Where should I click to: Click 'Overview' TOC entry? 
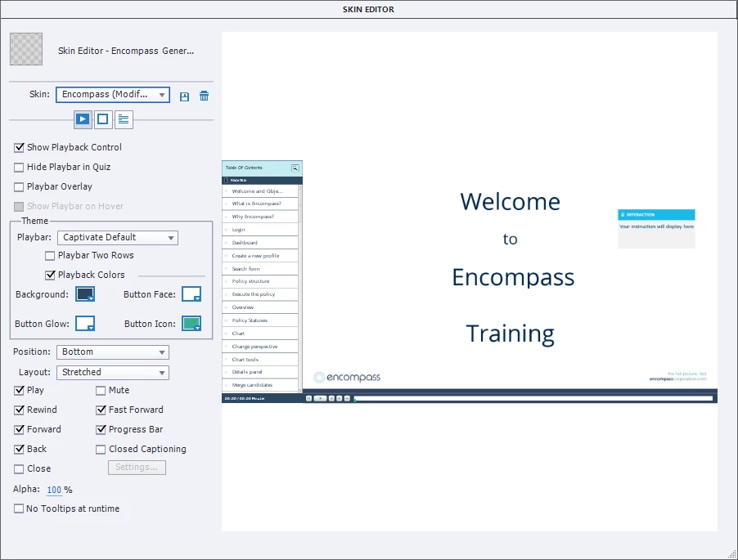tap(260, 307)
